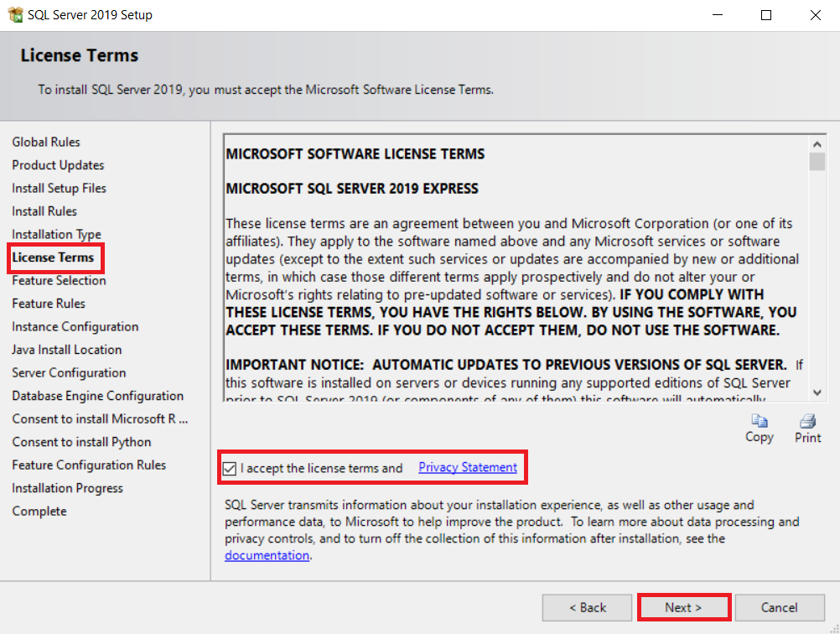The height and width of the screenshot is (634, 840).
Task: Click the license text scrollbar thumb
Action: 817,161
